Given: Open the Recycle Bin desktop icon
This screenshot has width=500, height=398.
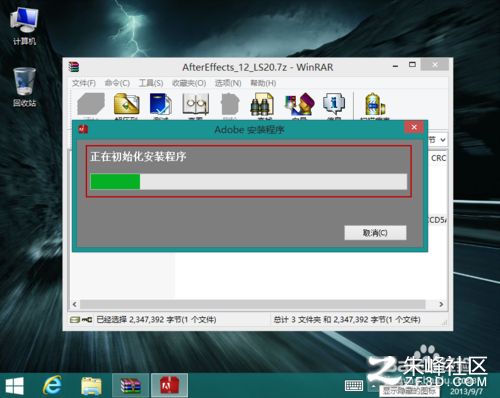Looking at the screenshot, I should click(x=24, y=87).
